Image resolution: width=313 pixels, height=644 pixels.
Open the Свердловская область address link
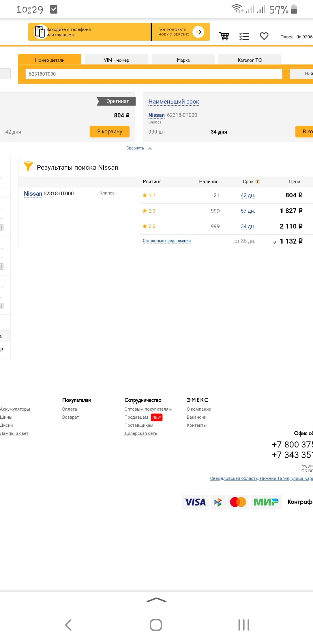tap(261, 478)
